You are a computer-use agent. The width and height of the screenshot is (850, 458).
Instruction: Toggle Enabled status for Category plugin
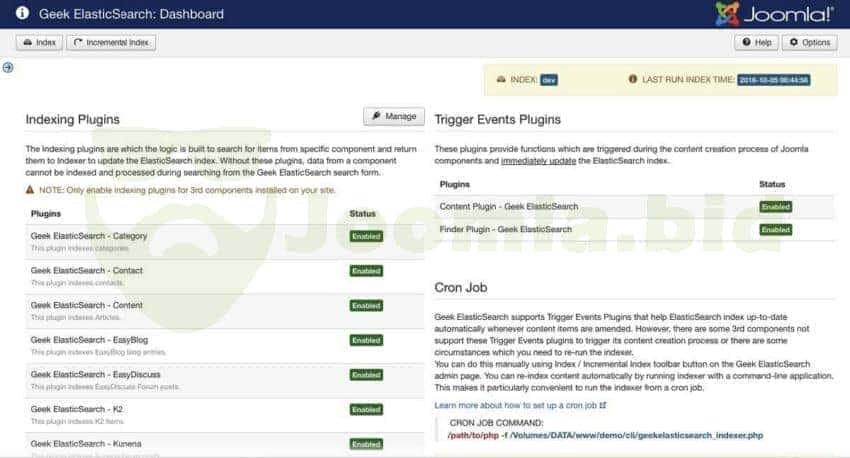[366, 236]
